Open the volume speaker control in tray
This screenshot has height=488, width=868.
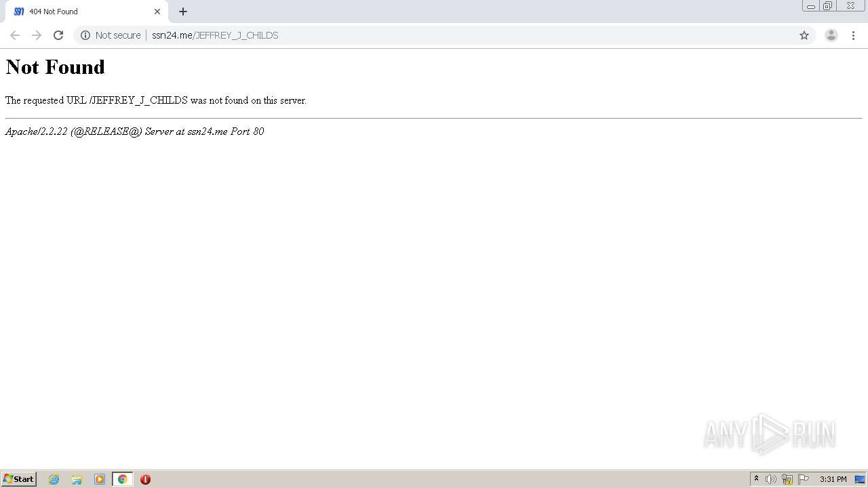(771, 479)
